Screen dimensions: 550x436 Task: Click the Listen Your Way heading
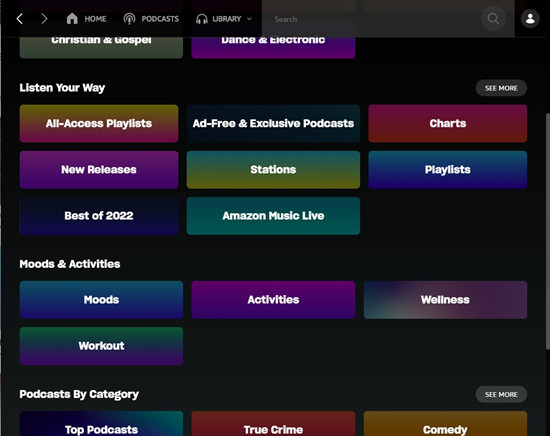coord(62,88)
